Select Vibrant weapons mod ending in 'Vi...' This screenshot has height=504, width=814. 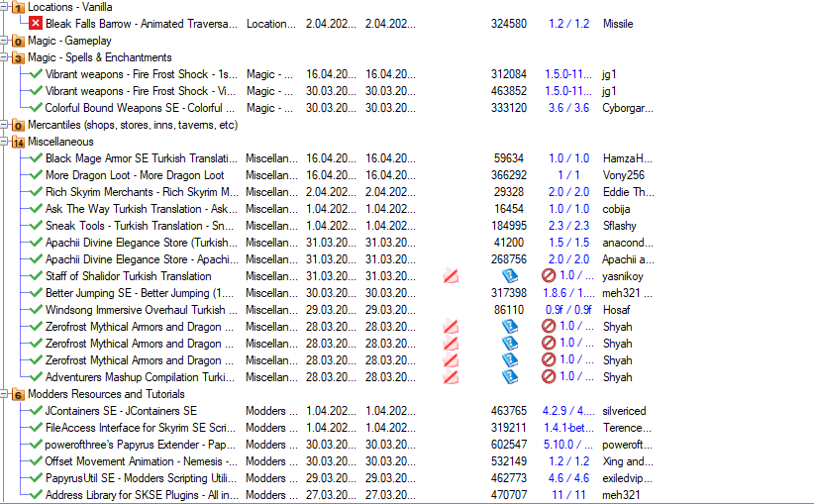pyautogui.click(x=141, y=91)
